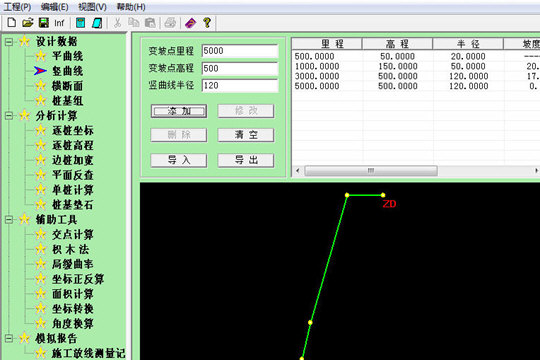The width and height of the screenshot is (540, 360).
Task: Collapse the 辅助工具 tree node
Action: point(9,219)
